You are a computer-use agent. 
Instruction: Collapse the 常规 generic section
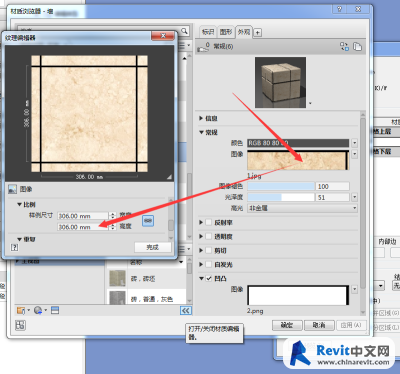[201, 132]
